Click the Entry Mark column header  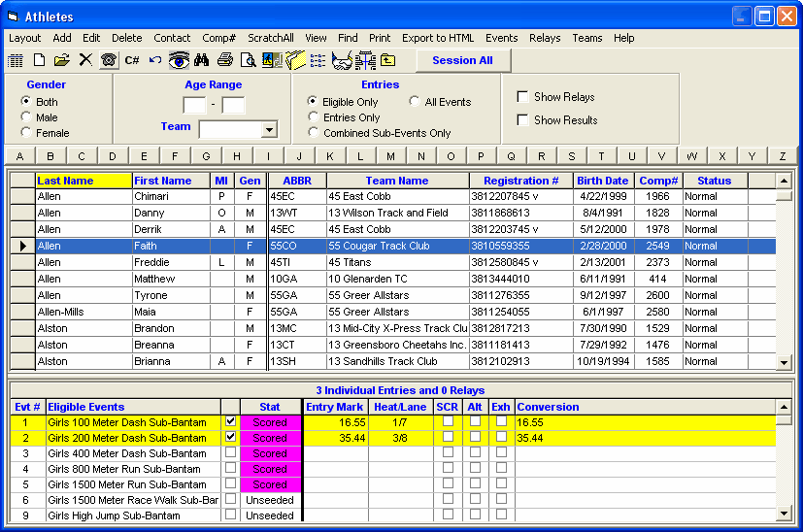tap(334, 407)
